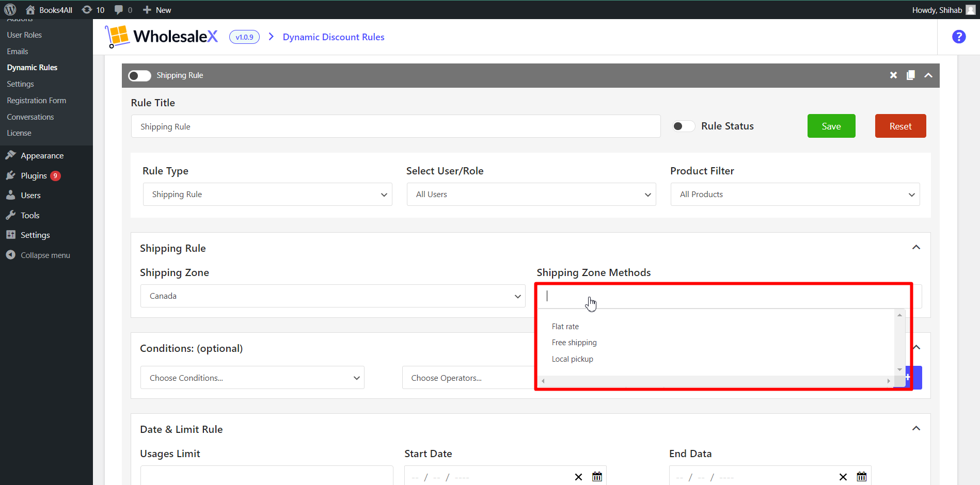Open the Choose Operators dropdown

(x=468, y=378)
